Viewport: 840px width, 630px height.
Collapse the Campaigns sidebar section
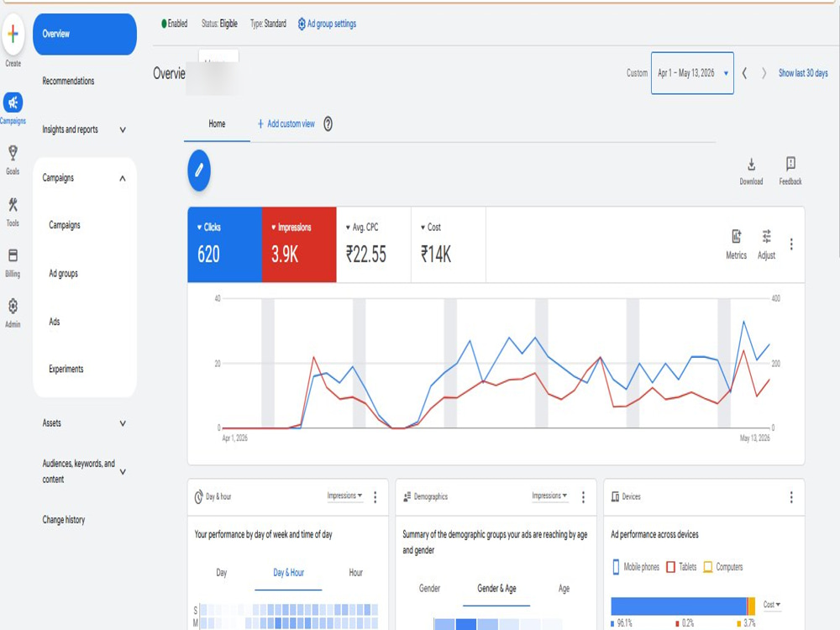[123, 178]
